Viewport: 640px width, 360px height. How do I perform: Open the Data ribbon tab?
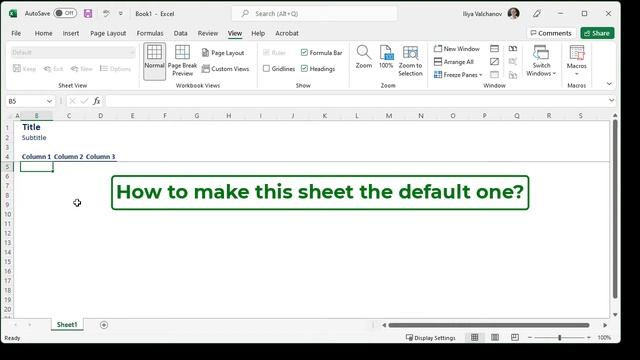tap(180, 33)
